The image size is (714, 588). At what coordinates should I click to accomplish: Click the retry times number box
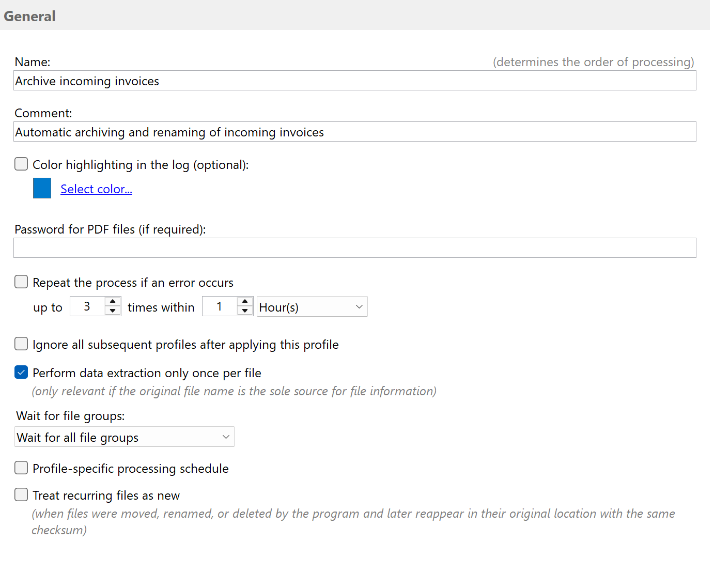[x=88, y=306]
